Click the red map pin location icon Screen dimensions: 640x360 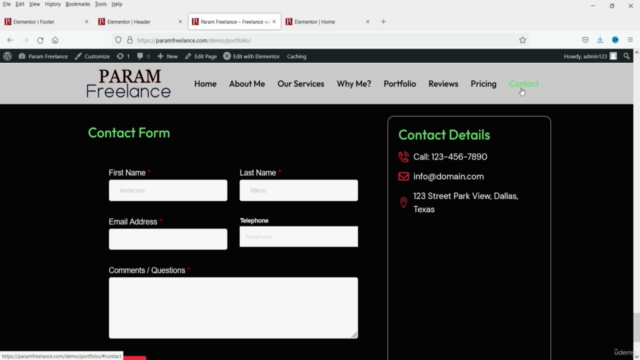click(403, 202)
